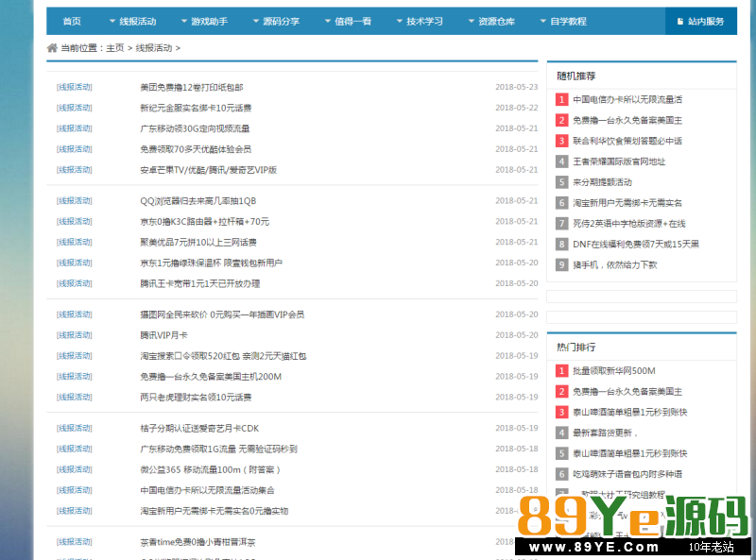Open number 1 badge for 中国电信办卡

click(561, 99)
